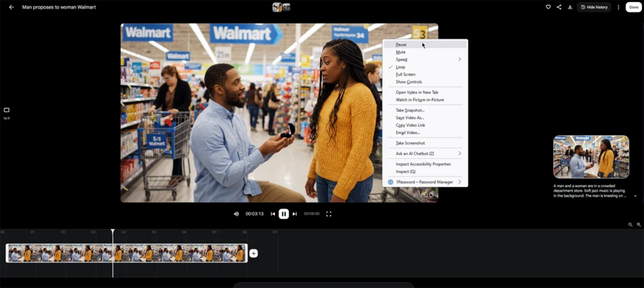Go back using the arrow beside the title
Viewport: 644px width, 288px height.
pos(11,7)
